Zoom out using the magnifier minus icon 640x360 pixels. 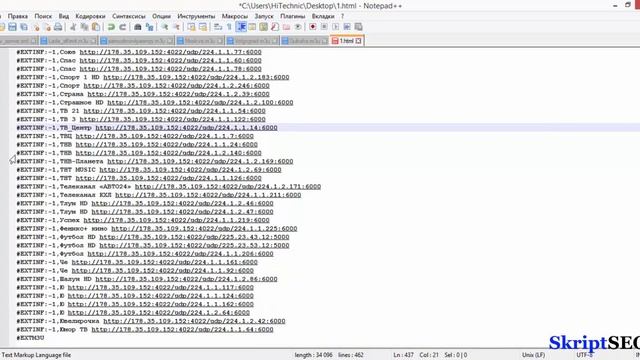(176, 27)
